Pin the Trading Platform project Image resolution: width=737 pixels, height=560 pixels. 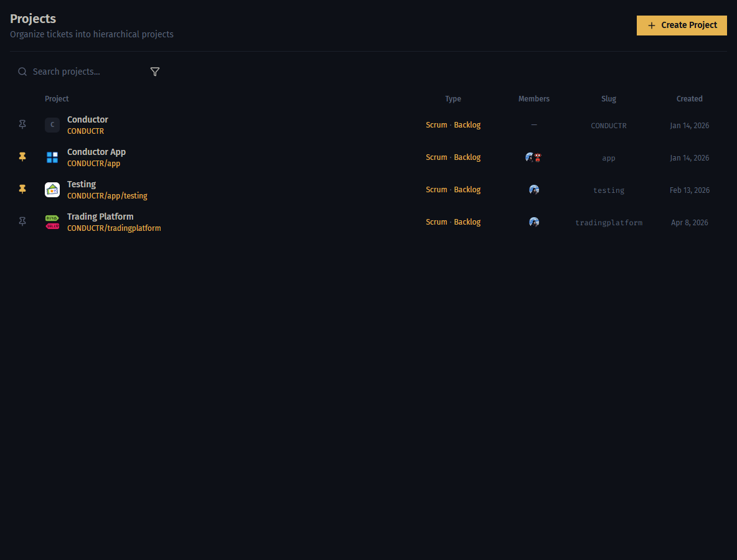[x=22, y=222]
